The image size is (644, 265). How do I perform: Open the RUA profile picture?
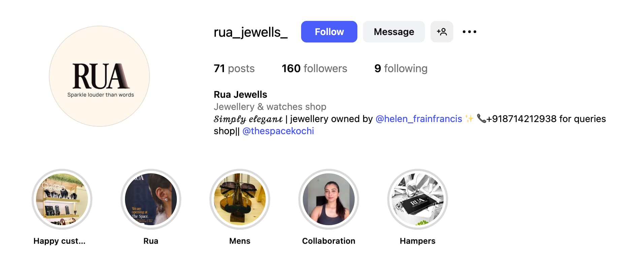(x=99, y=76)
